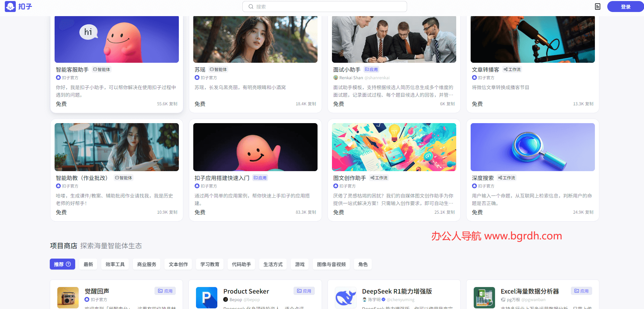This screenshot has height=309, width=644.
Task: Click the @chenyuming username link
Action: [400, 299]
